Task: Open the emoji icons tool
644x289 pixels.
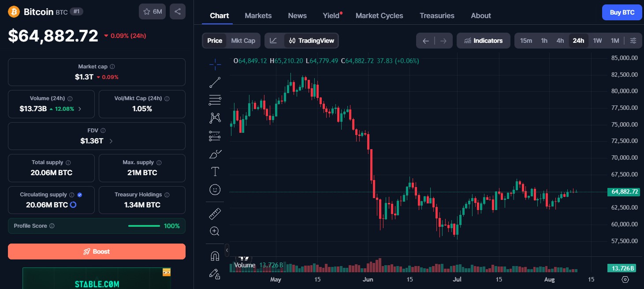Action: [x=215, y=190]
